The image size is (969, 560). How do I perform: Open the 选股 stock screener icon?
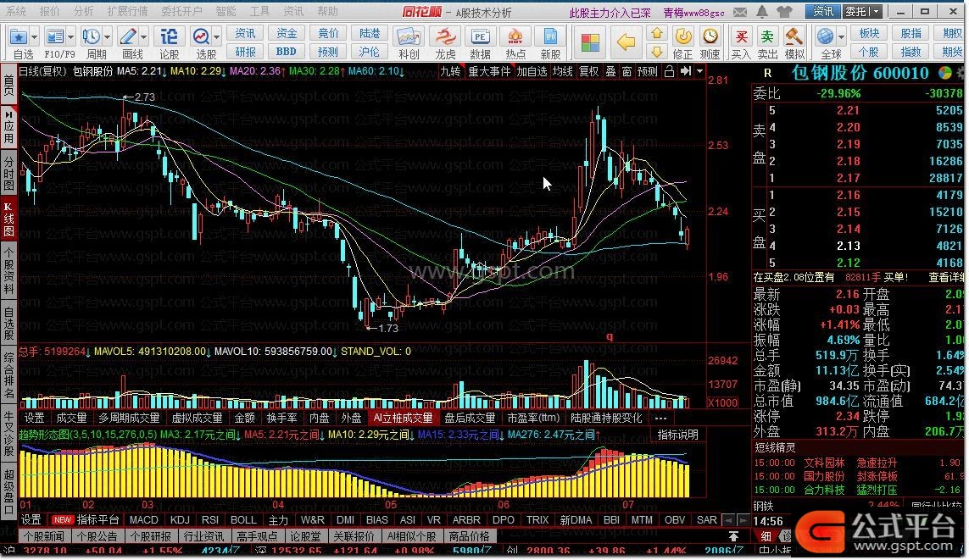point(202,37)
